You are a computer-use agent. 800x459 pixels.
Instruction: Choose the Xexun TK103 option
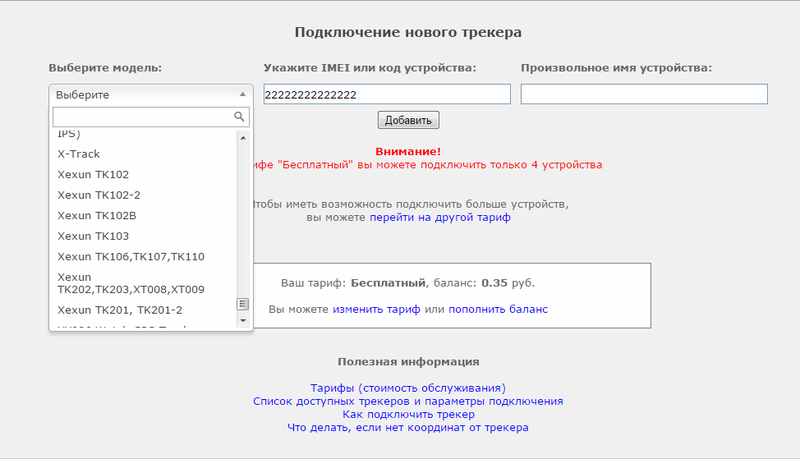point(93,236)
